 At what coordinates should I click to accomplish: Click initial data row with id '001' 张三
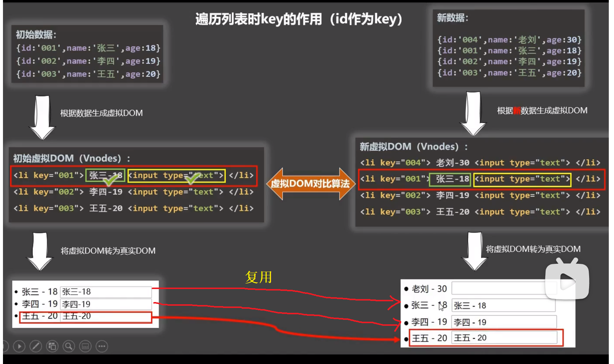pos(88,48)
